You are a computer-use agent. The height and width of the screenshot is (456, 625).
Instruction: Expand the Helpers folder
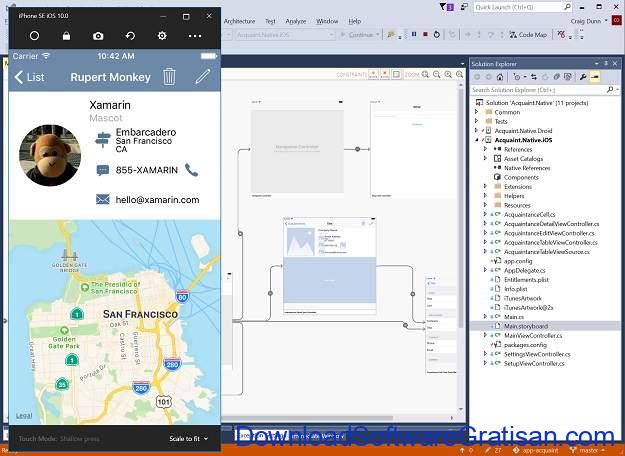click(485, 196)
